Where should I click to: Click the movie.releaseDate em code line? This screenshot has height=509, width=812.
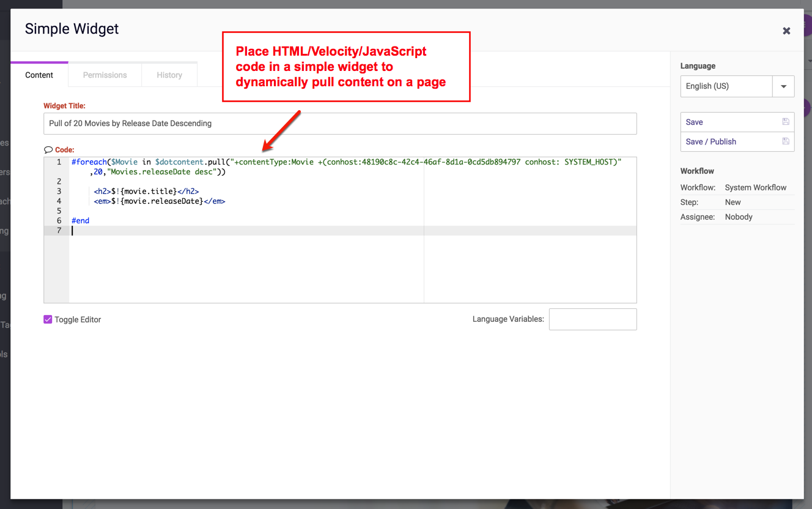tap(159, 201)
